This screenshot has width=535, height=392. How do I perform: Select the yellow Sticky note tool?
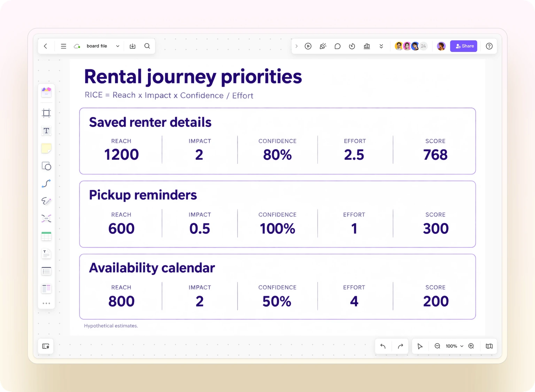46,148
